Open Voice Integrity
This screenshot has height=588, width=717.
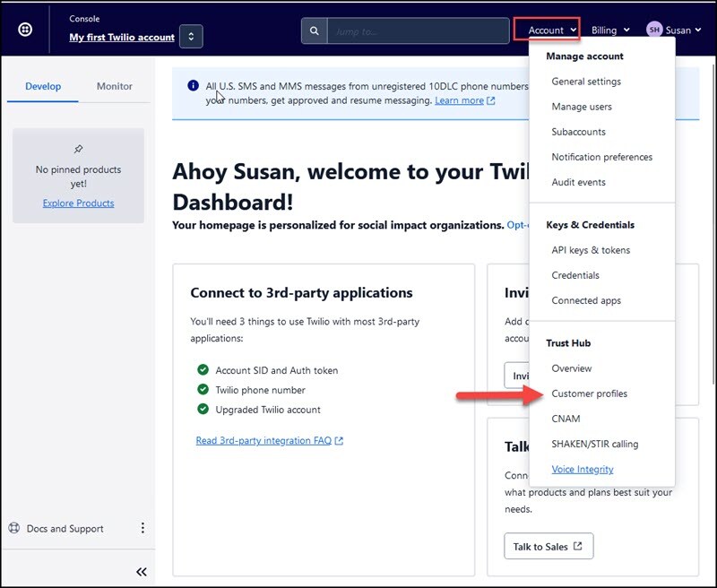pyautogui.click(x=583, y=469)
